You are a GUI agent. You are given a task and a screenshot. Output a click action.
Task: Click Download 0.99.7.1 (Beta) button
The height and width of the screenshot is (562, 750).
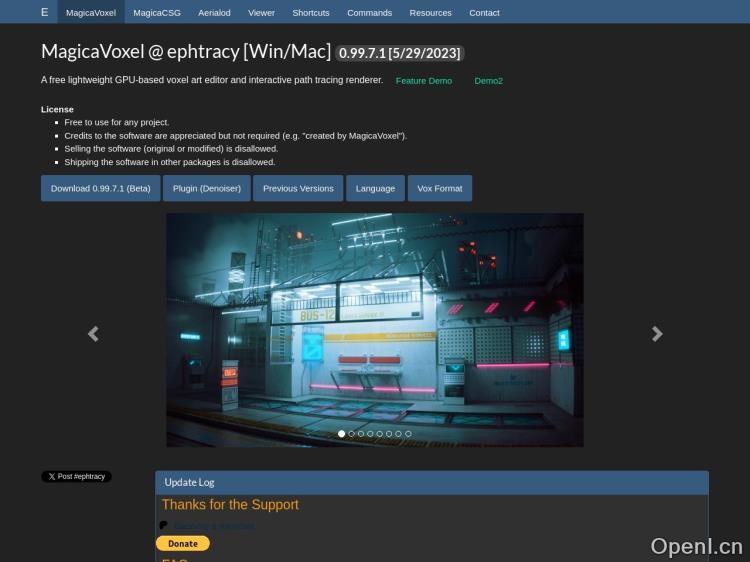click(100, 188)
